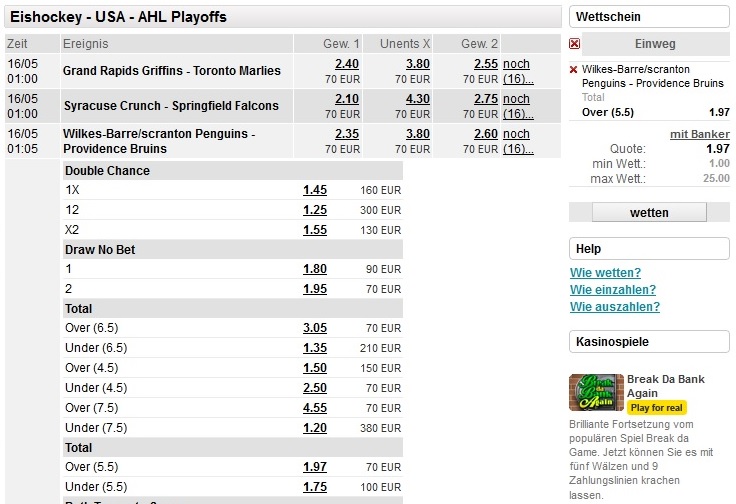
Task: Select Draw No Bet 2 odds 1.95
Action: (314, 289)
